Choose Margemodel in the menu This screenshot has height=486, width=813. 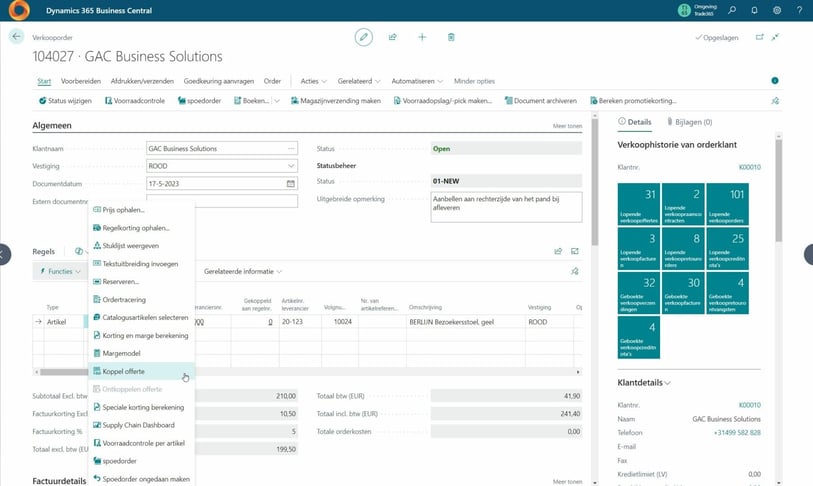142,353
